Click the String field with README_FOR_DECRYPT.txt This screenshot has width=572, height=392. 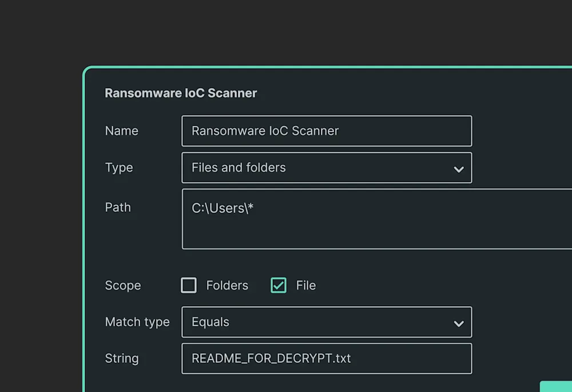327,358
